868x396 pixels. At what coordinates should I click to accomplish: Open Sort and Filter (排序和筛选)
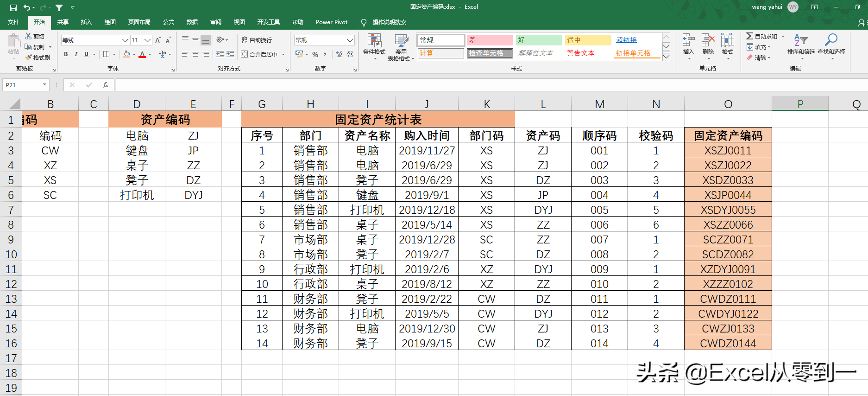click(801, 45)
